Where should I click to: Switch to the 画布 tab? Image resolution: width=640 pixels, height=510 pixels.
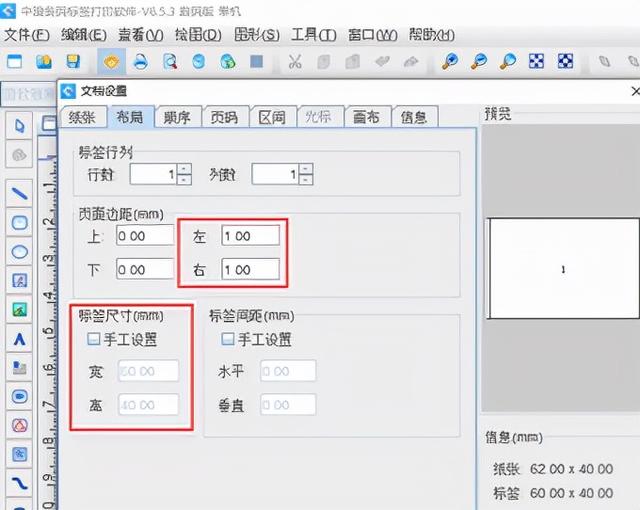pos(367,117)
